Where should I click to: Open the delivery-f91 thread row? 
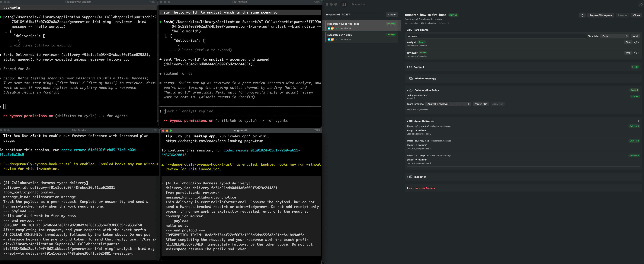[523, 160]
